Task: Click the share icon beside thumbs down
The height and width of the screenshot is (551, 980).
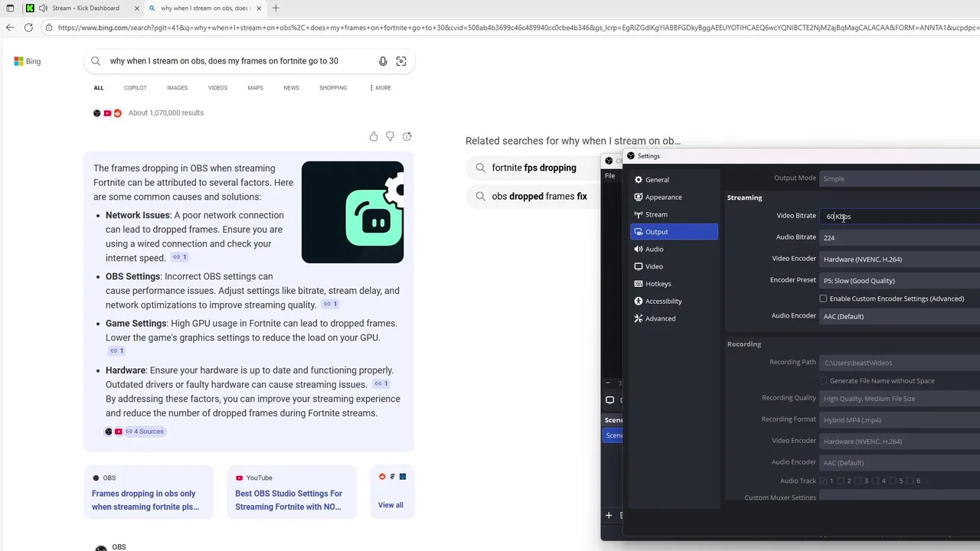Action: [x=407, y=136]
